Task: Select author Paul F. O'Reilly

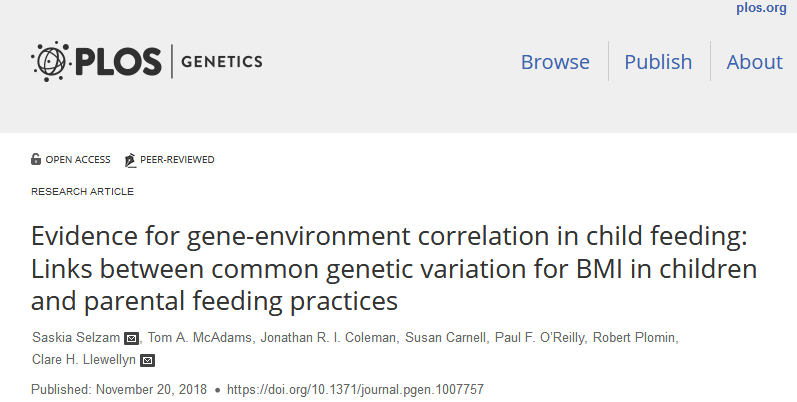Action: coord(539,337)
